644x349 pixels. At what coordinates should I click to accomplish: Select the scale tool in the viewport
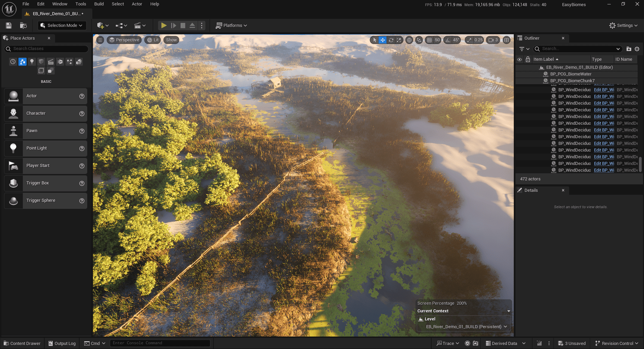click(x=399, y=40)
